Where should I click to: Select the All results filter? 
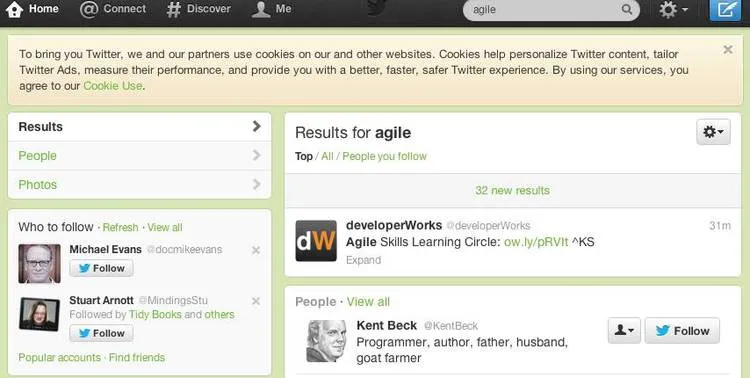(328, 156)
